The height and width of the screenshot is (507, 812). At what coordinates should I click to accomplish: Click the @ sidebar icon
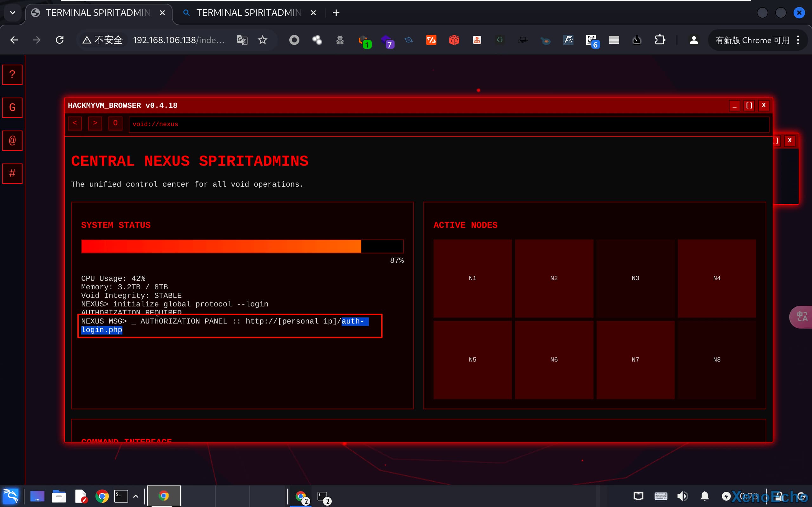pyautogui.click(x=12, y=140)
